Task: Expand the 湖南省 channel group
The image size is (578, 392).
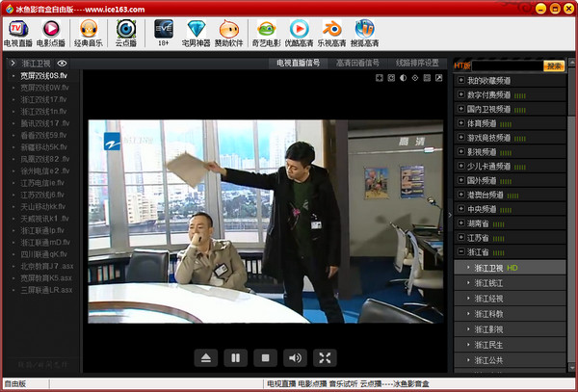Action: tap(461, 222)
